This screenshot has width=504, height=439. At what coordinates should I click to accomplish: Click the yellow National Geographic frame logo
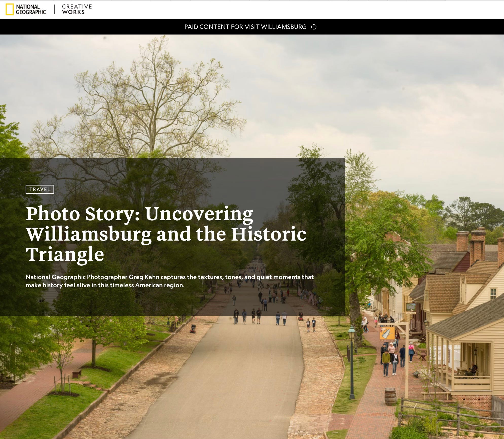click(10, 9)
